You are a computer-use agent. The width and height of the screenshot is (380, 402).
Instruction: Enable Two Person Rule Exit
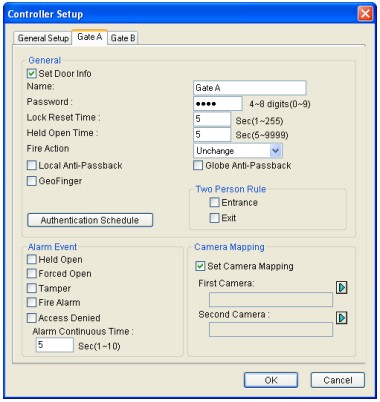pos(214,218)
